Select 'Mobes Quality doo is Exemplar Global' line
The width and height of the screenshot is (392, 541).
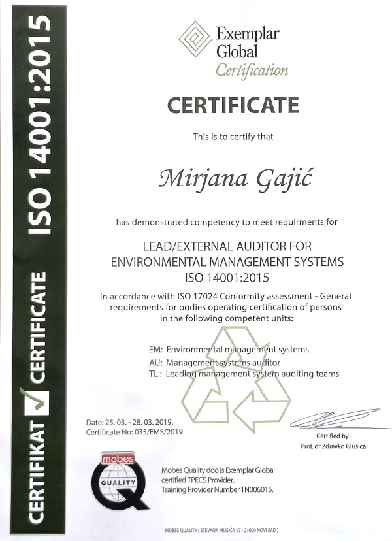coord(218,470)
